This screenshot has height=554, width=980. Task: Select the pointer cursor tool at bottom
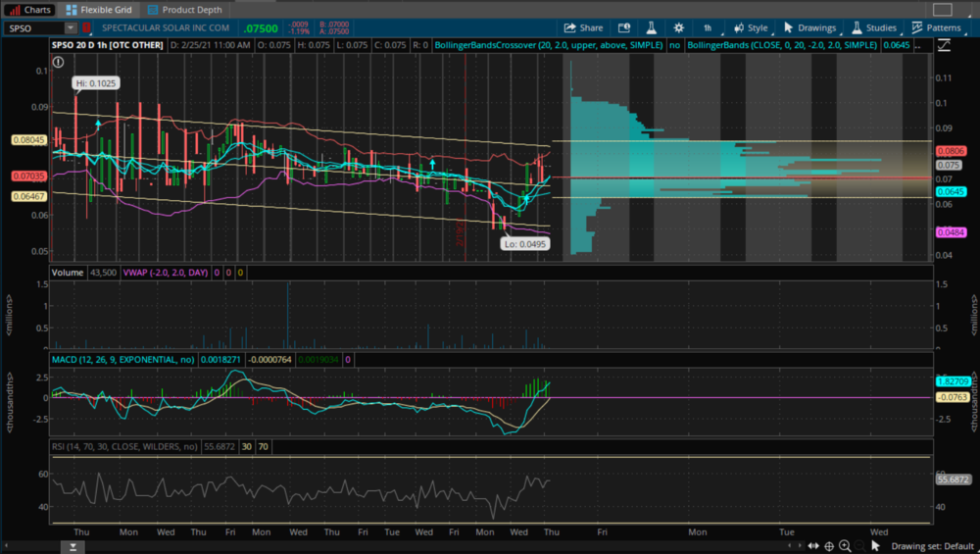coord(876,546)
